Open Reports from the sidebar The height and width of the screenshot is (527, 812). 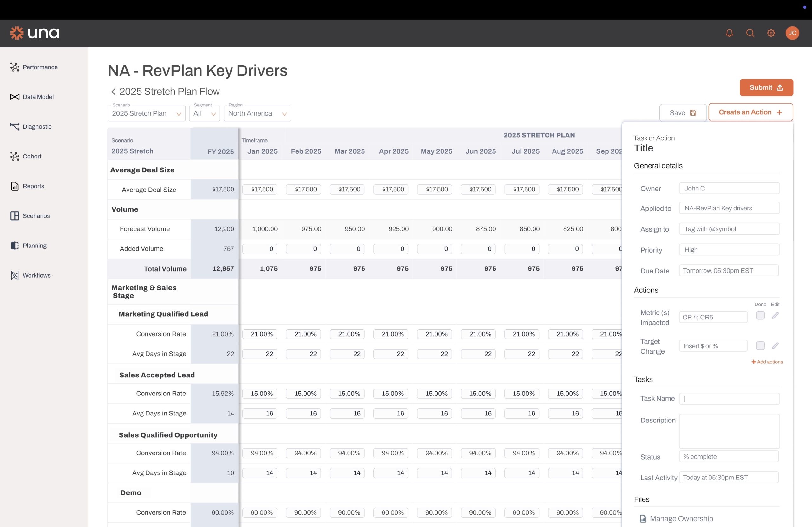pos(33,186)
